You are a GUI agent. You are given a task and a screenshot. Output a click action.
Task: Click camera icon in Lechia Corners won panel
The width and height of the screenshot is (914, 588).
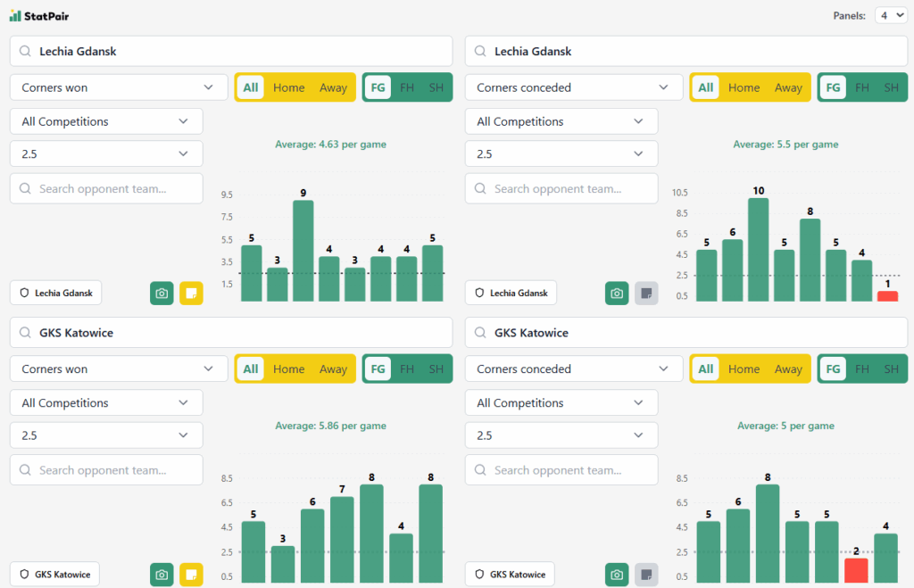coord(162,294)
